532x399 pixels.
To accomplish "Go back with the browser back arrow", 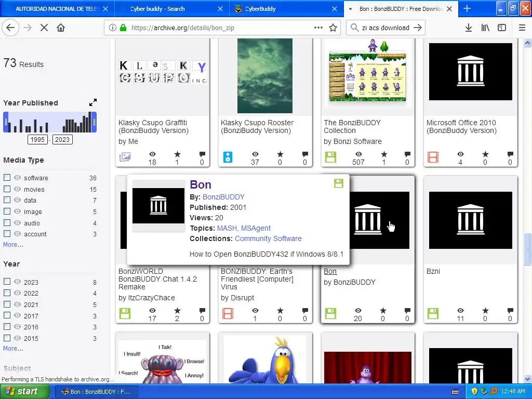I will [x=10, y=28].
